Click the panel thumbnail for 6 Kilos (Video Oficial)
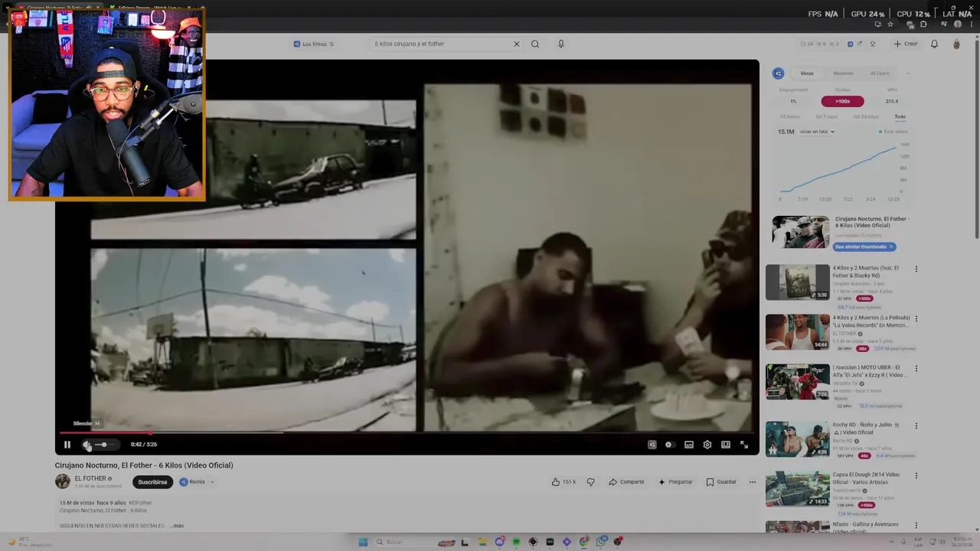This screenshot has width=980, height=551. coord(801,232)
